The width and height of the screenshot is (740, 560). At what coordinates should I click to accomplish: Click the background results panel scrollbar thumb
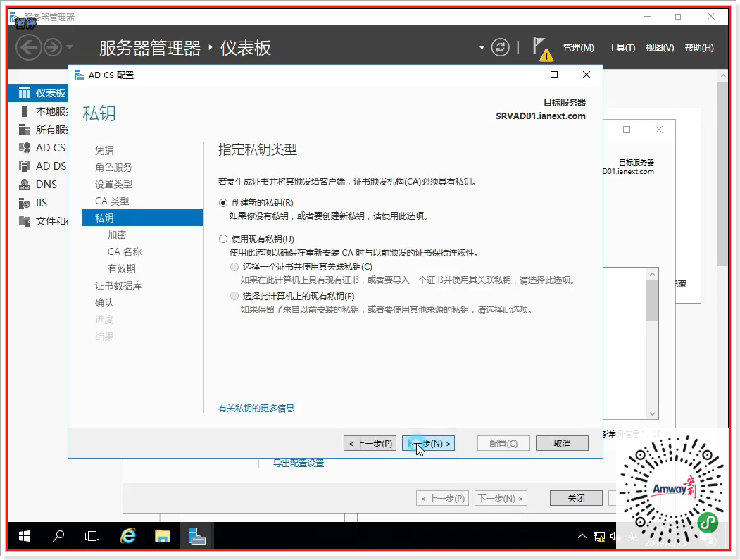pos(652,301)
